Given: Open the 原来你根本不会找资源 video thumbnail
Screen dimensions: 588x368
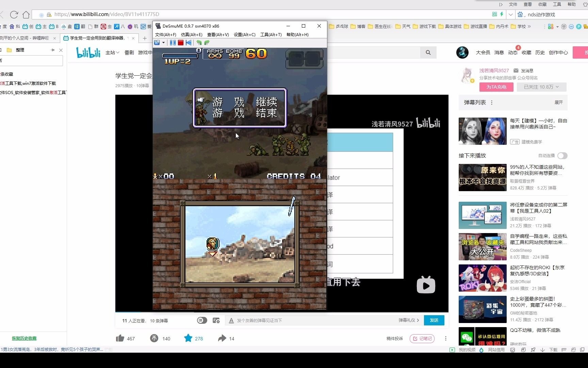Looking at the screenshot, I should pyautogui.click(x=483, y=178).
